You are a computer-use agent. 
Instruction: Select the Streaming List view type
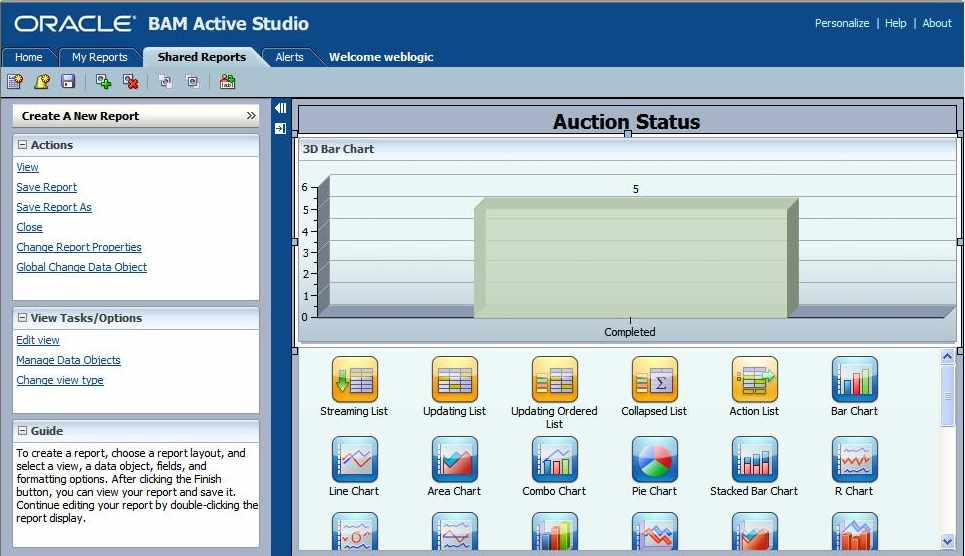point(354,387)
